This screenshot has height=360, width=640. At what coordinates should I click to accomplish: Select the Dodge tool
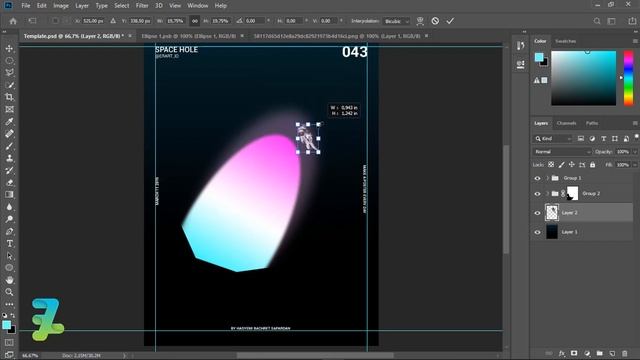(x=9, y=219)
